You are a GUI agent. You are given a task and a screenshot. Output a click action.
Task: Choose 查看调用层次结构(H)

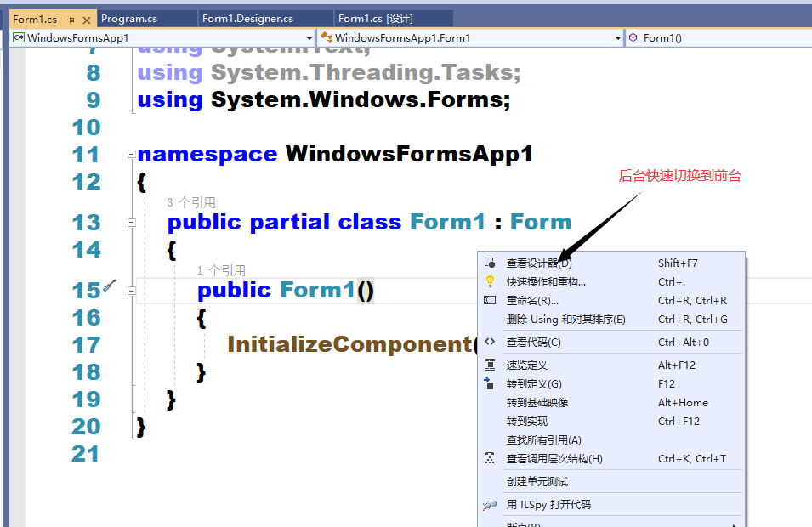click(611, 458)
